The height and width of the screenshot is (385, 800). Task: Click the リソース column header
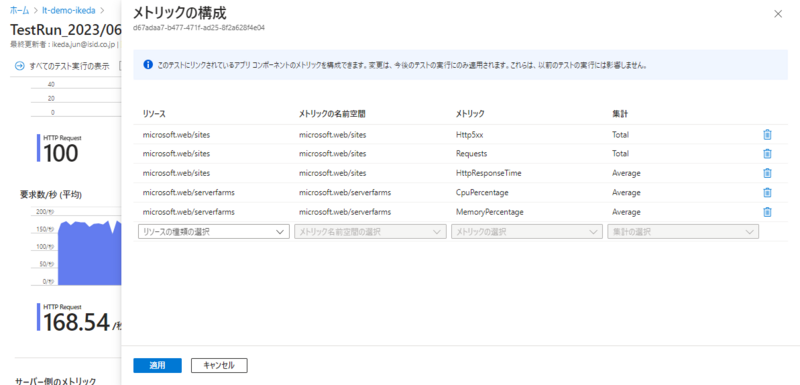point(155,114)
